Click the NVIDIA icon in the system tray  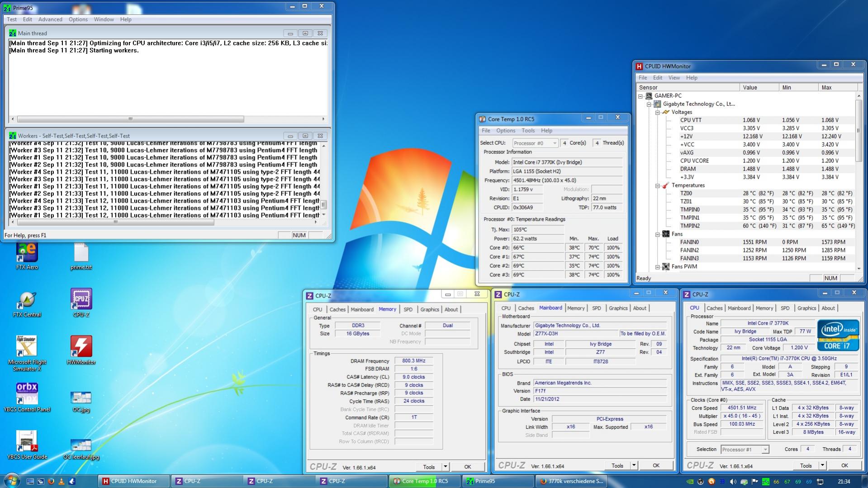coord(690,482)
